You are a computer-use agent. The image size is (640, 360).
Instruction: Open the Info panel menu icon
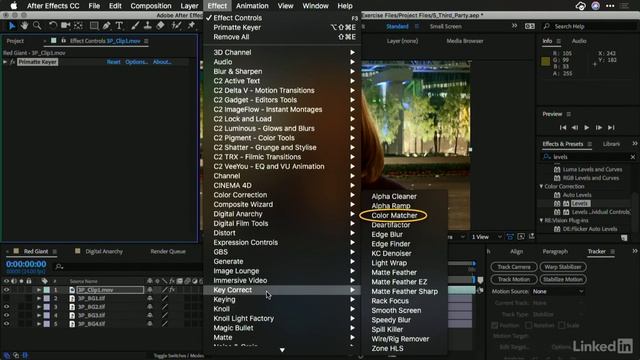tap(558, 41)
